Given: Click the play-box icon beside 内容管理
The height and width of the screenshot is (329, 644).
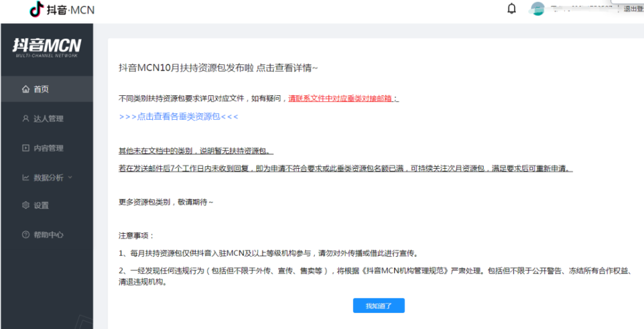Looking at the screenshot, I should (26, 148).
